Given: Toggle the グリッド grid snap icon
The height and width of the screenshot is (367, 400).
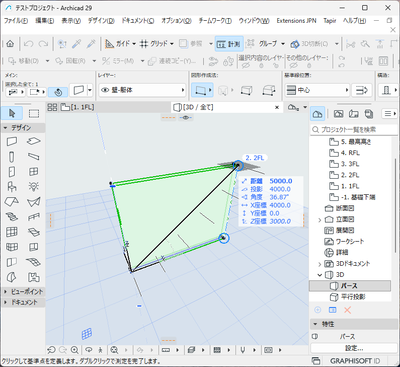Looking at the screenshot, I should pos(144,44).
